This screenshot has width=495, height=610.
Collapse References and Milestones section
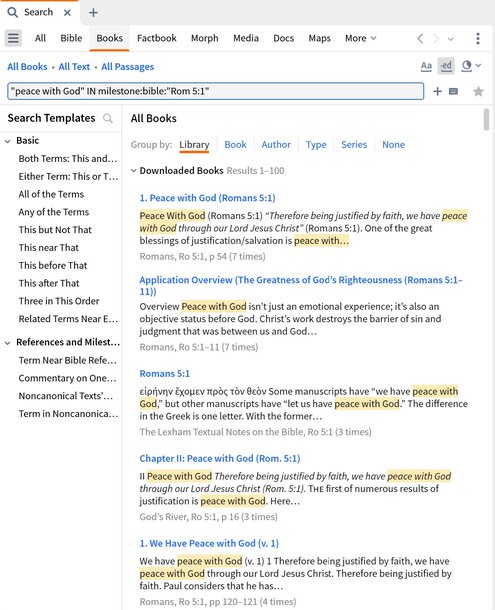(x=7, y=343)
